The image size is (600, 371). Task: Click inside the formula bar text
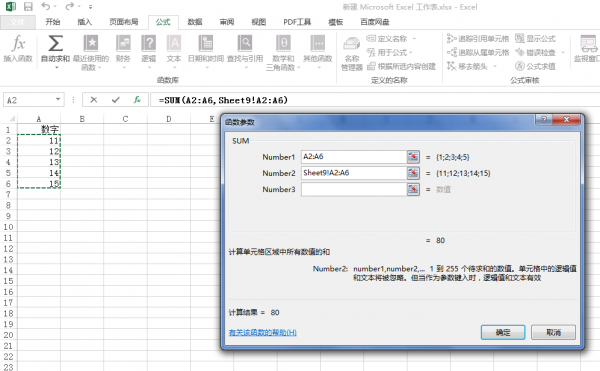point(223,100)
